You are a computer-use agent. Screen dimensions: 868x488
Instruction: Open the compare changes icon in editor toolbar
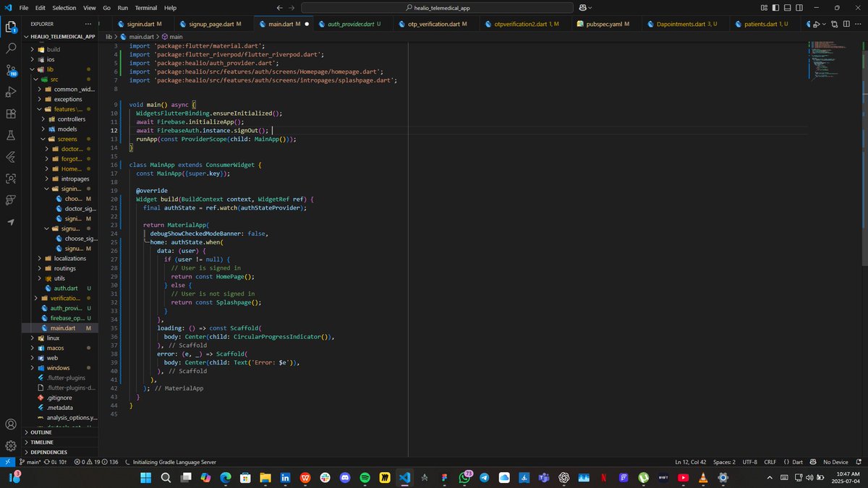tap(834, 24)
